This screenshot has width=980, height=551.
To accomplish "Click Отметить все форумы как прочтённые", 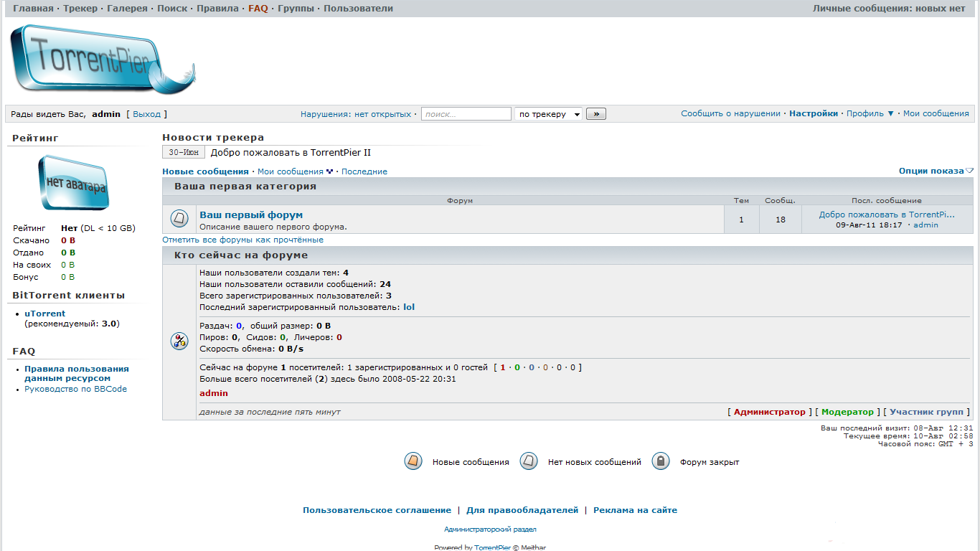I will (x=242, y=240).
